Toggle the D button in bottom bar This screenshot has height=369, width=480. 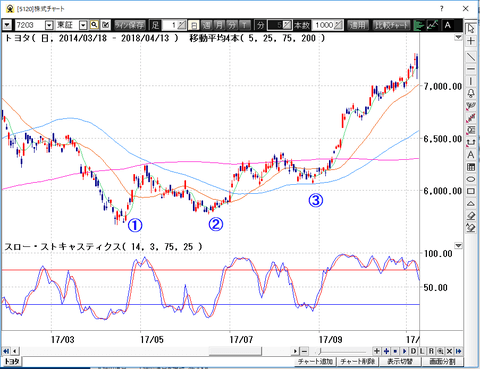click(413, 351)
